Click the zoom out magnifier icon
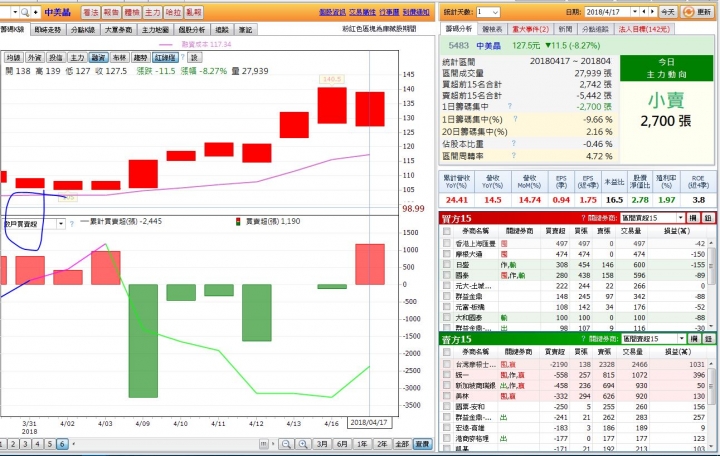The image size is (720, 456). [287, 444]
